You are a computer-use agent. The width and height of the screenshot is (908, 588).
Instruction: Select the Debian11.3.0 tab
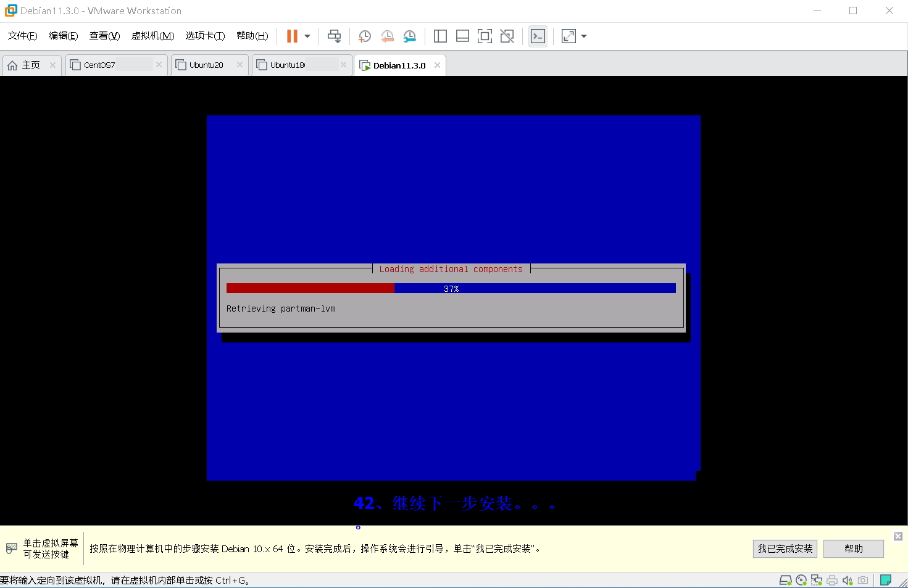coord(399,65)
